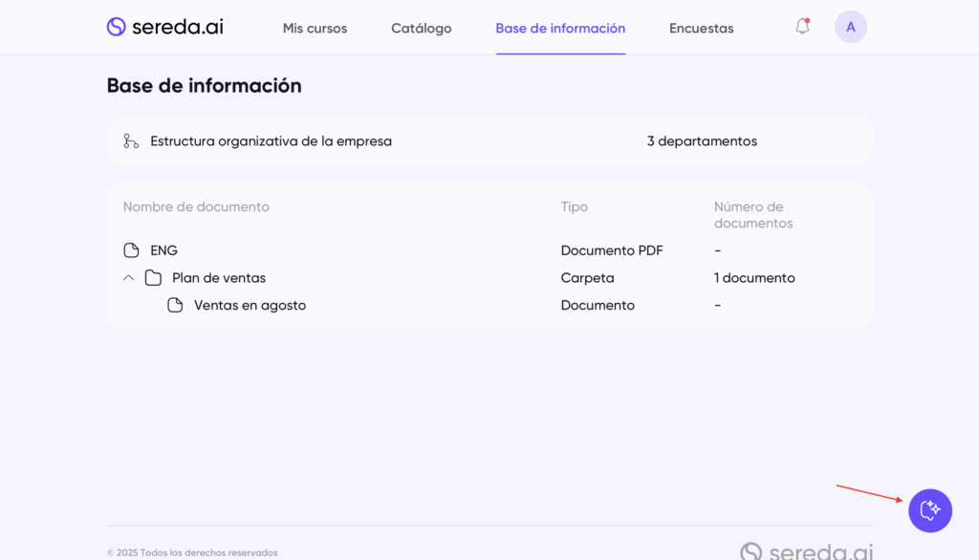Click the organizational structure hierarchy icon
This screenshot has height=560, width=979.
131,141
